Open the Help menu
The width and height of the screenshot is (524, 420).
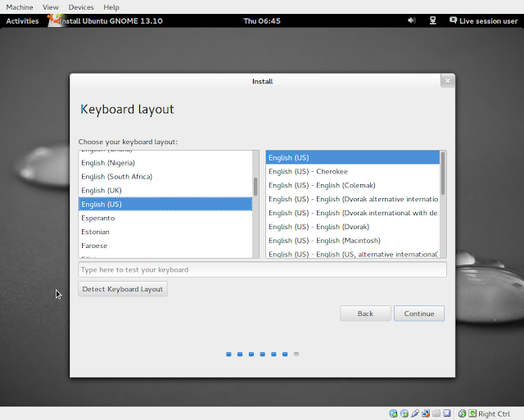pos(111,7)
